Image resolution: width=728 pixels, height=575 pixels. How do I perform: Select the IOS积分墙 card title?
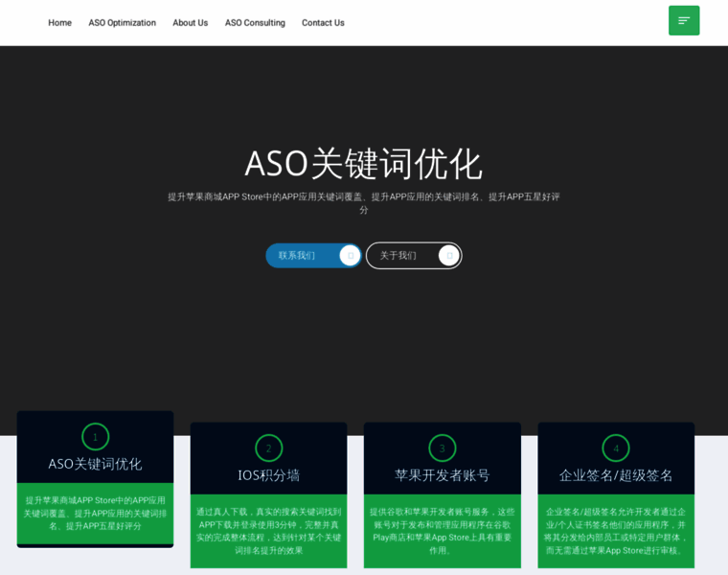(268, 475)
